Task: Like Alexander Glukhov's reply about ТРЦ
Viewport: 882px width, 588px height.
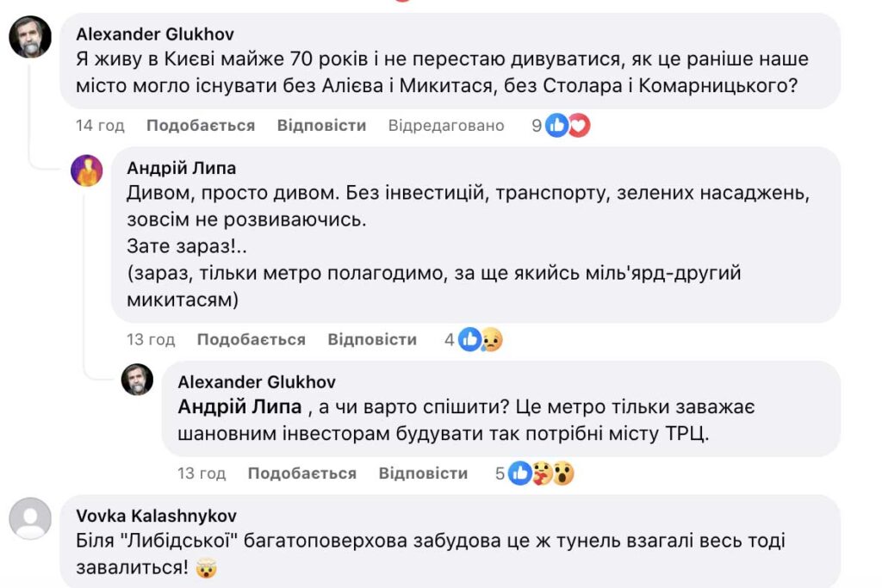Action: (x=301, y=473)
